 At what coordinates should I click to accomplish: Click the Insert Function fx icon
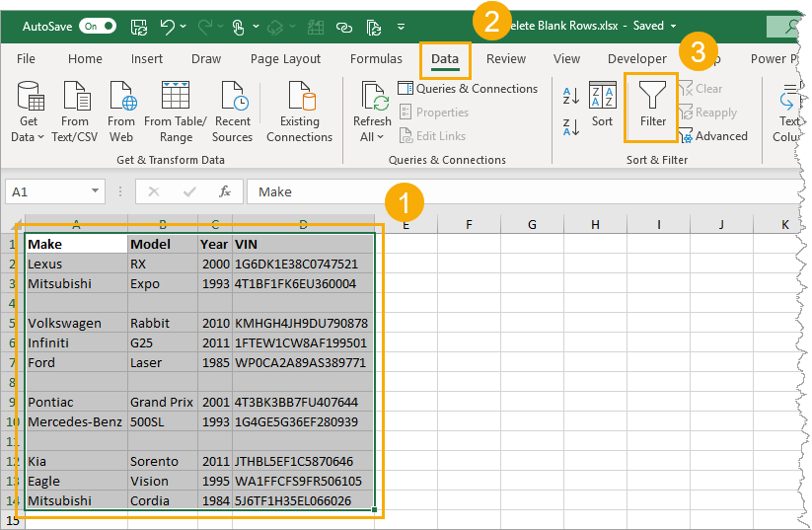pos(225,191)
